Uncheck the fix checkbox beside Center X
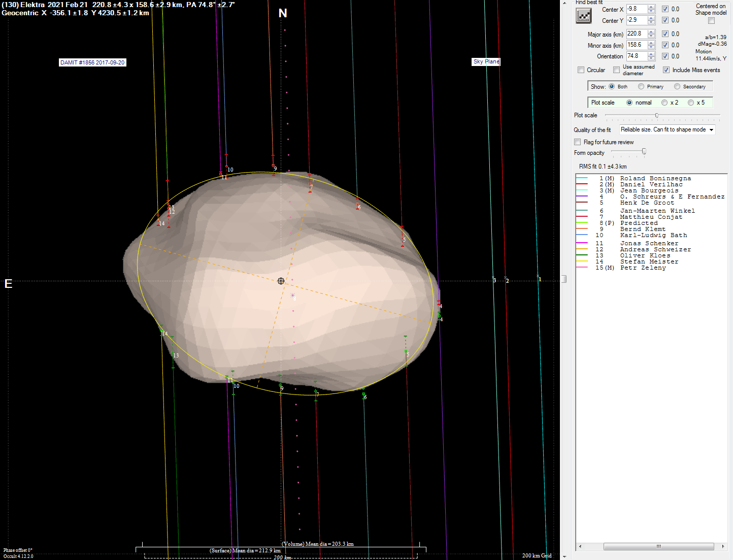 [x=665, y=9]
